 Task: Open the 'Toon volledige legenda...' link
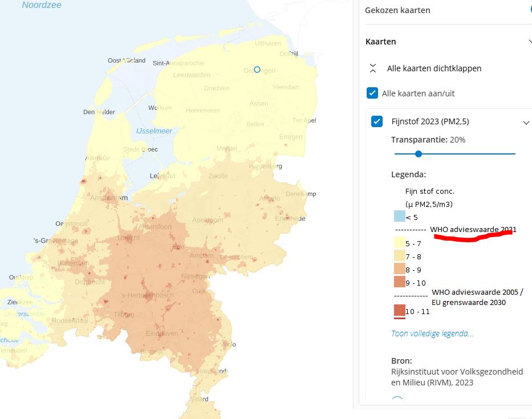pyautogui.click(x=432, y=333)
